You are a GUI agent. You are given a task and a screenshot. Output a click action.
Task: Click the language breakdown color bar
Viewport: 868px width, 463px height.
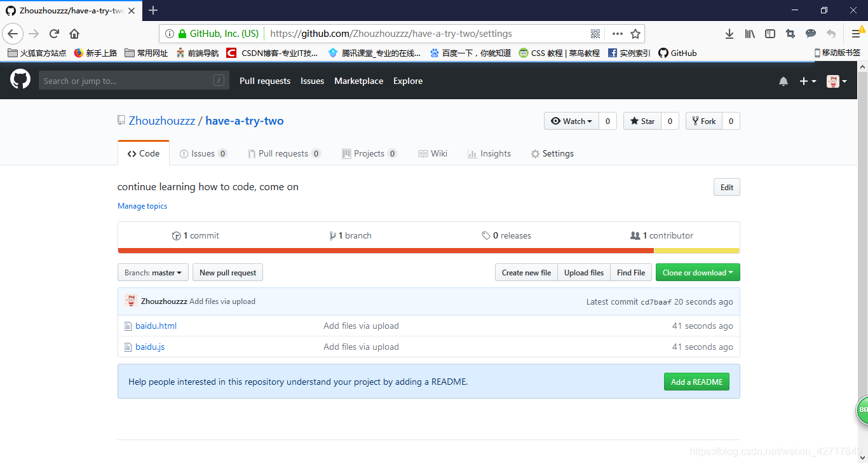[429, 251]
